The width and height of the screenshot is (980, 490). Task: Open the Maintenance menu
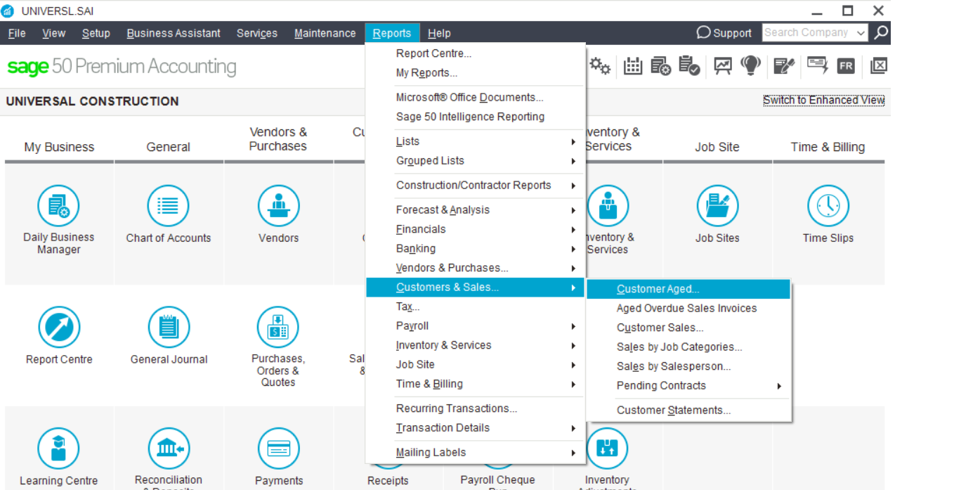(x=325, y=33)
